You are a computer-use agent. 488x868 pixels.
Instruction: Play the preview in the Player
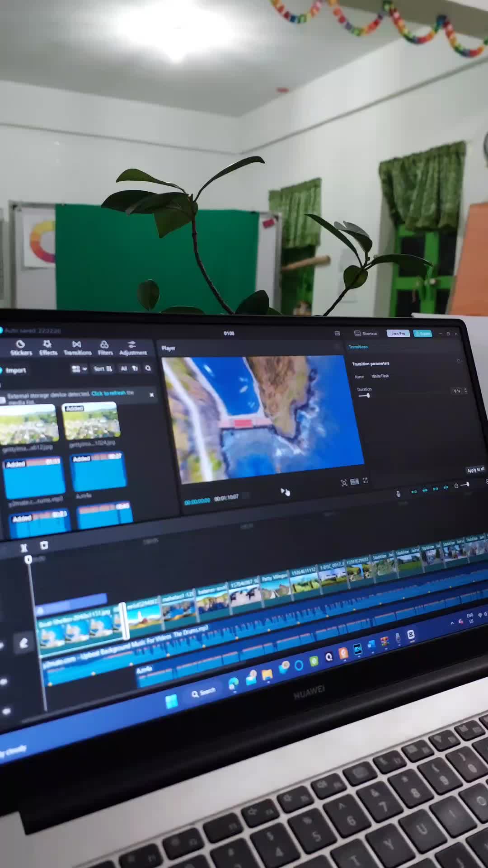point(283,491)
